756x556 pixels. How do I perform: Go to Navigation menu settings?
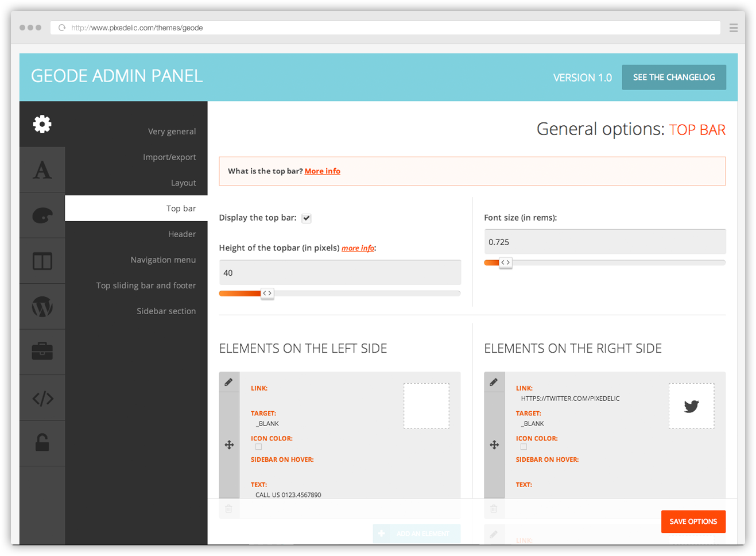pos(163,260)
